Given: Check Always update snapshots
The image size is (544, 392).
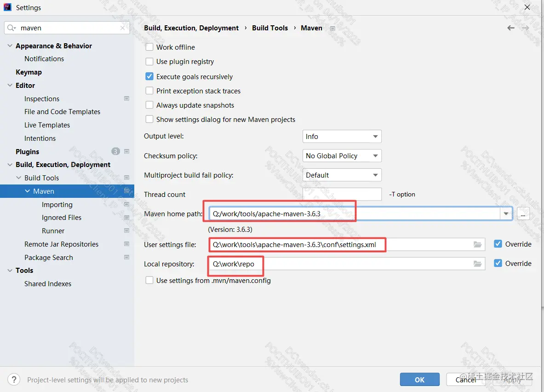Looking at the screenshot, I should tap(149, 105).
